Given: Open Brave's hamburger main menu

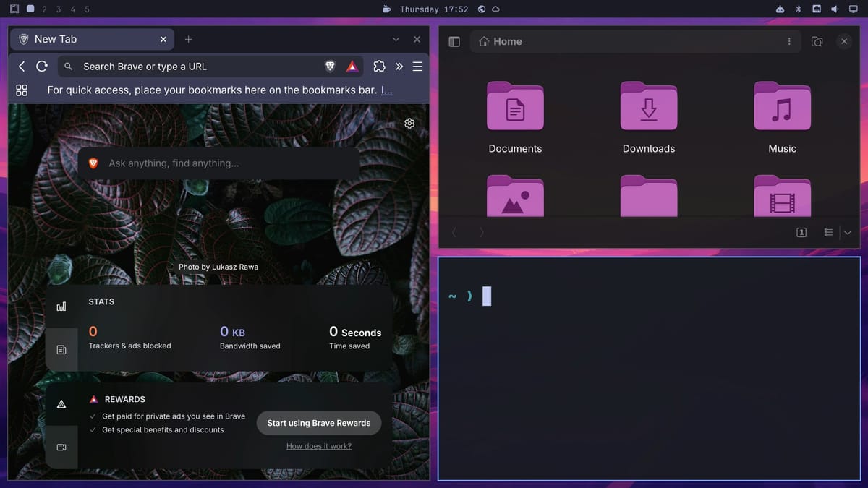Looking at the screenshot, I should [x=417, y=67].
